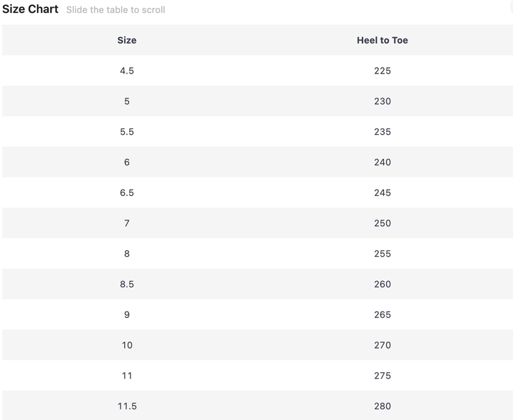Click the 255 heel to toe value

pos(382,254)
